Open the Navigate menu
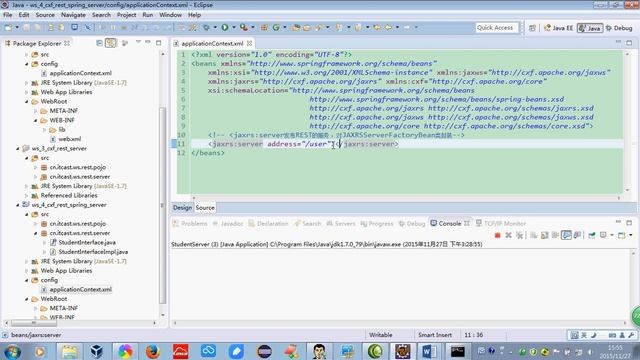 click(x=73, y=15)
